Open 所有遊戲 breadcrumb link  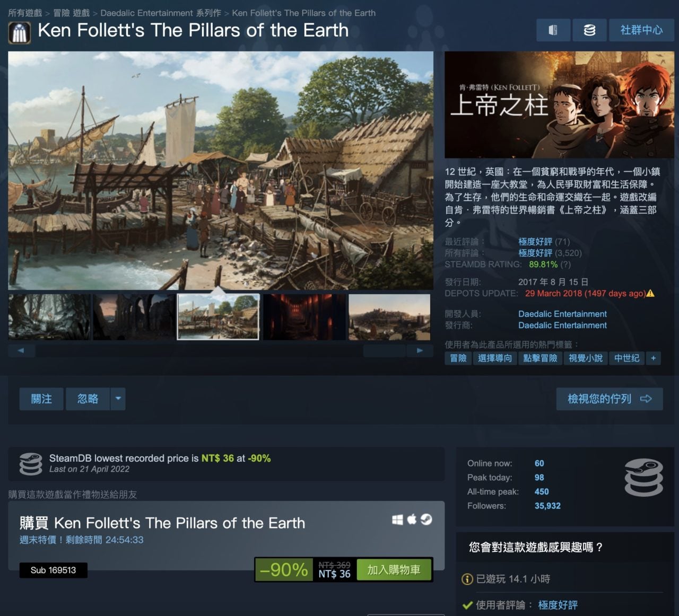(25, 13)
